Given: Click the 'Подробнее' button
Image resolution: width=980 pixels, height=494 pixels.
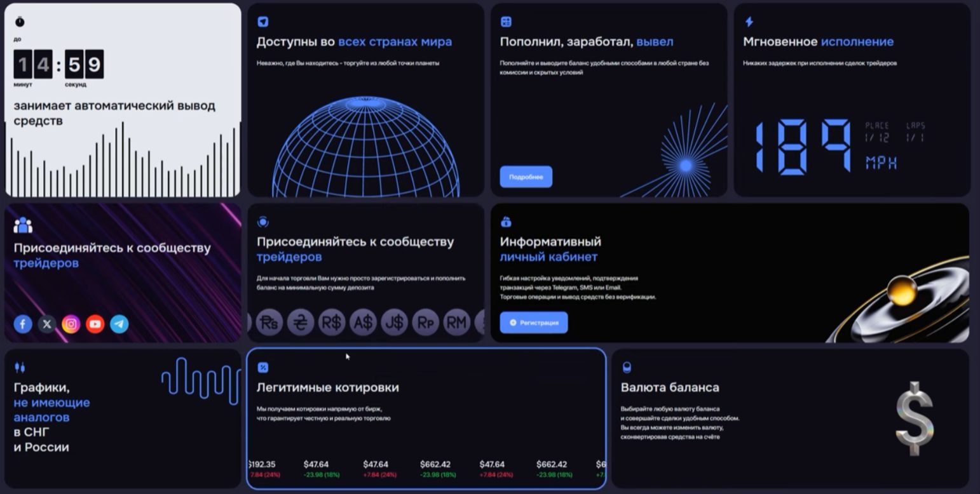Looking at the screenshot, I should tap(526, 177).
